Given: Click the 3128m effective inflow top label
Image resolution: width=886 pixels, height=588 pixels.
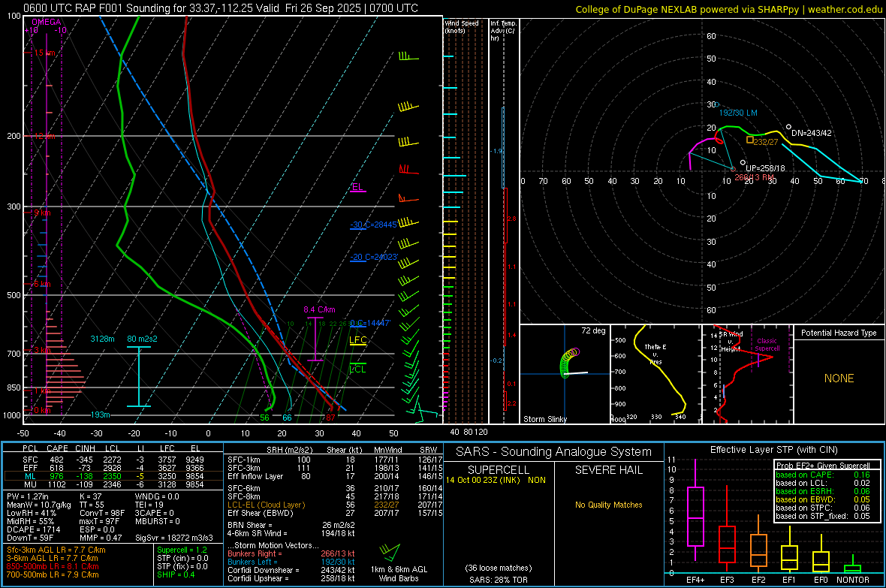Looking at the screenshot, I should [x=102, y=339].
